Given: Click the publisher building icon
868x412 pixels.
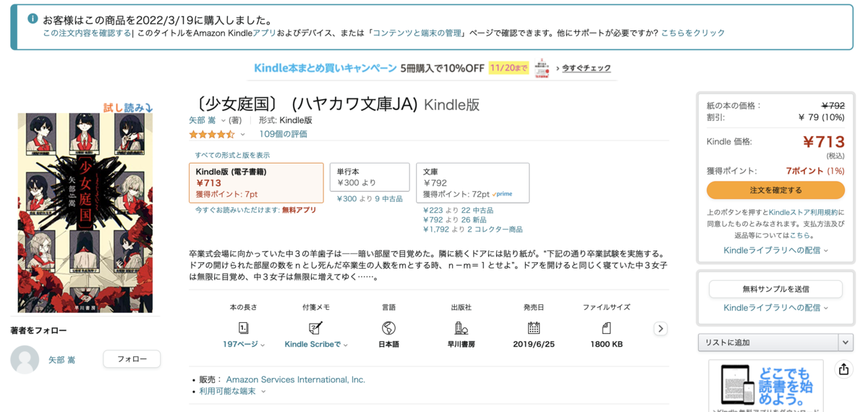Looking at the screenshot, I should (461, 328).
